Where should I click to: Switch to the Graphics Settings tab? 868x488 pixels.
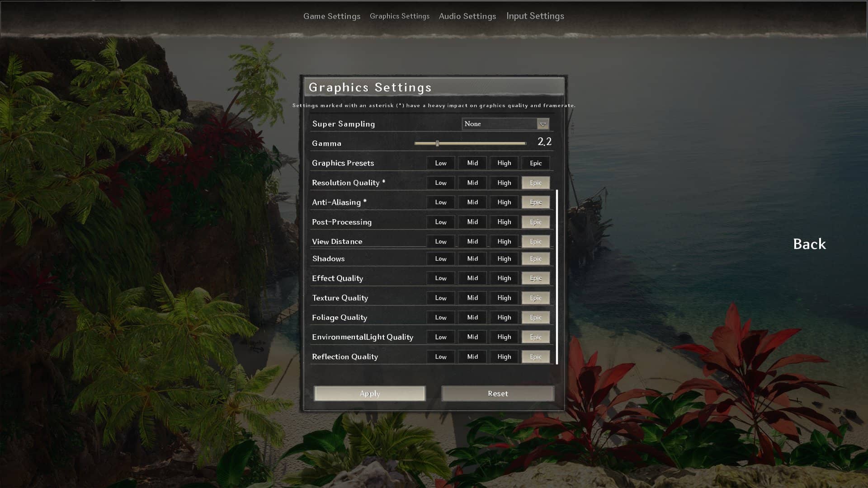coord(400,16)
